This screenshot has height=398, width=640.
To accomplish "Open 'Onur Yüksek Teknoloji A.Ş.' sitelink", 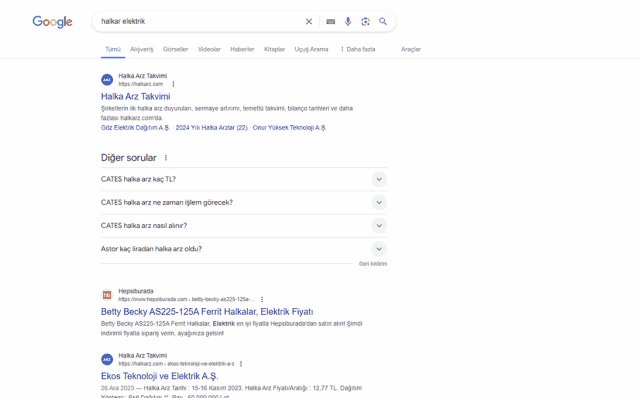I will point(289,128).
